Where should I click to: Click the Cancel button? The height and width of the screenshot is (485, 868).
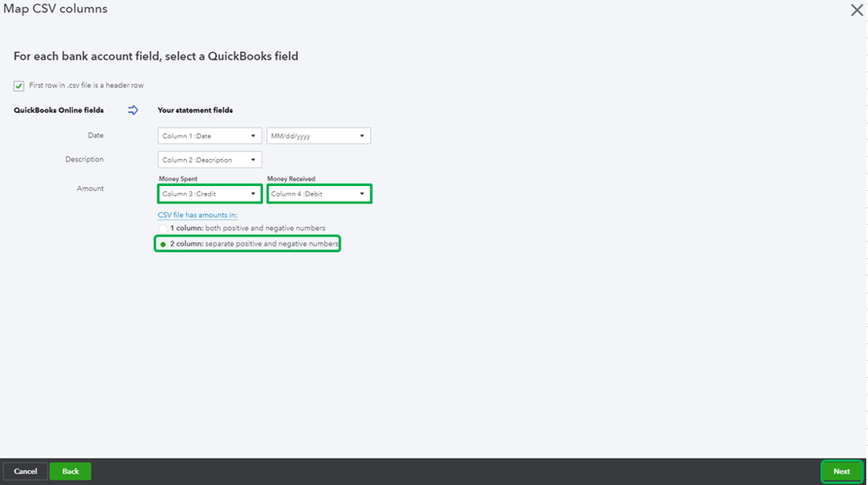tap(25, 471)
